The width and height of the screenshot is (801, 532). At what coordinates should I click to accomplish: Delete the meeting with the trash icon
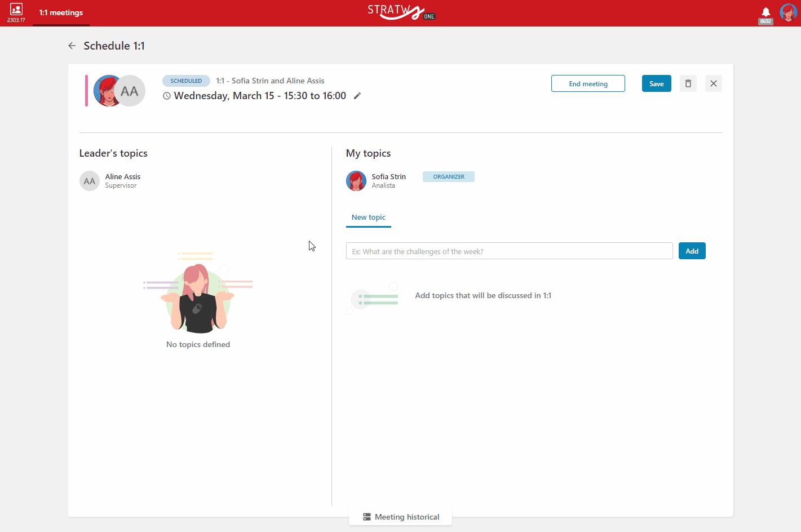[688, 83]
